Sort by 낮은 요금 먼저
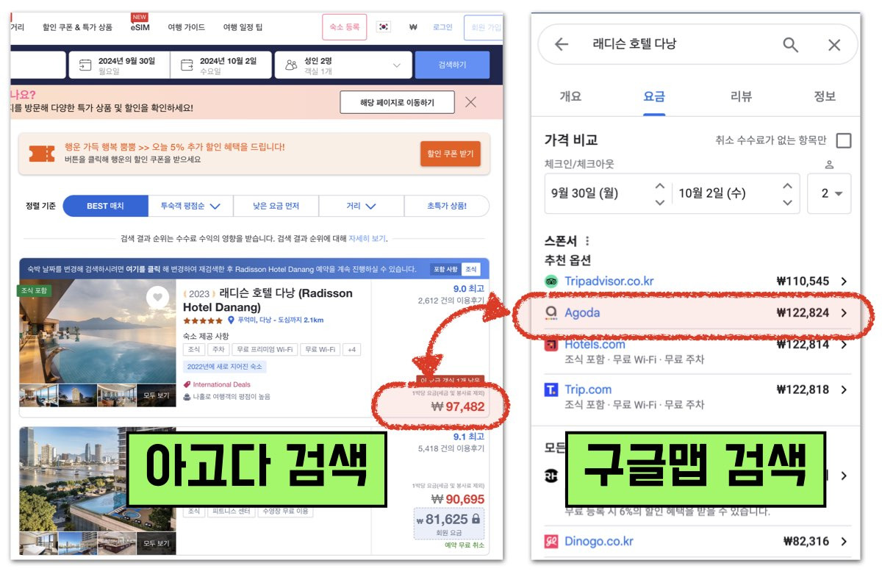Screen dimensions: 882x588 point(276,206)
